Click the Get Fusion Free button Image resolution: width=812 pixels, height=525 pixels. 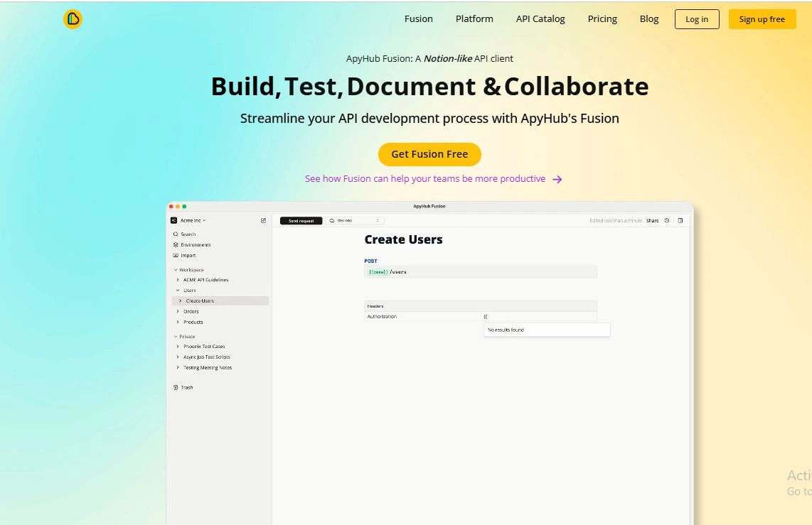click(x=429, y=154)
